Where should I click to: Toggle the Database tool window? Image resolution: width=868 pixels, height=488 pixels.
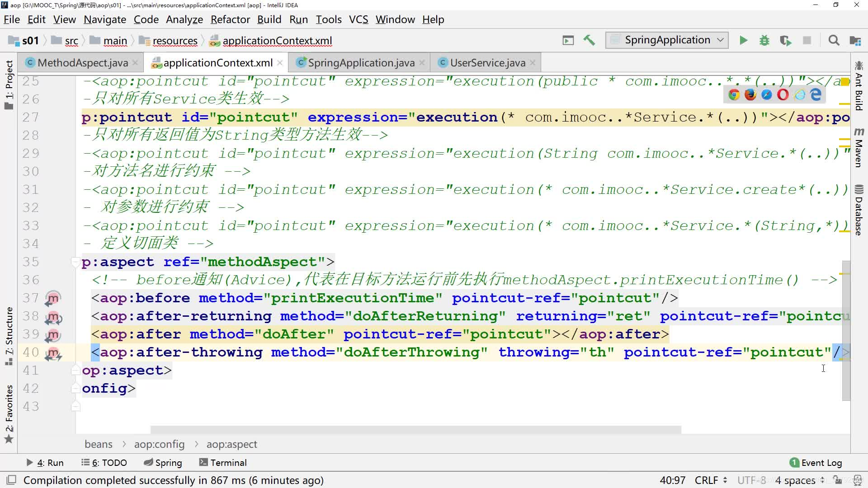coord(859,210)
